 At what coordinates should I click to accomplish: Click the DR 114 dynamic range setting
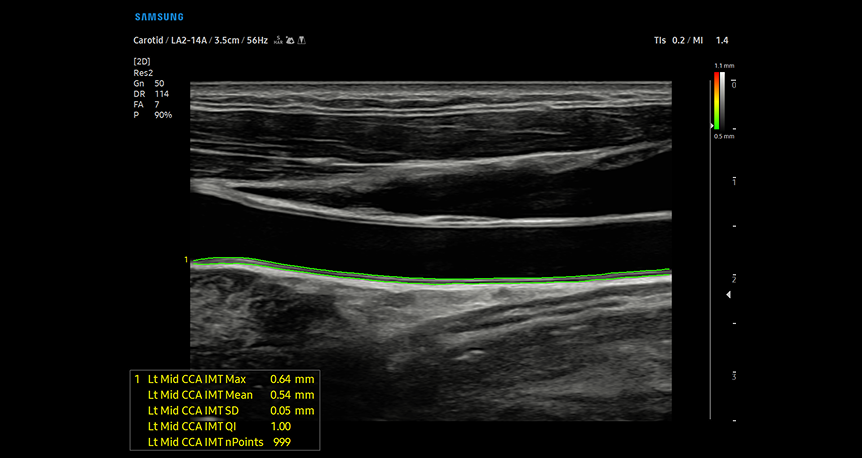[150, 94]
